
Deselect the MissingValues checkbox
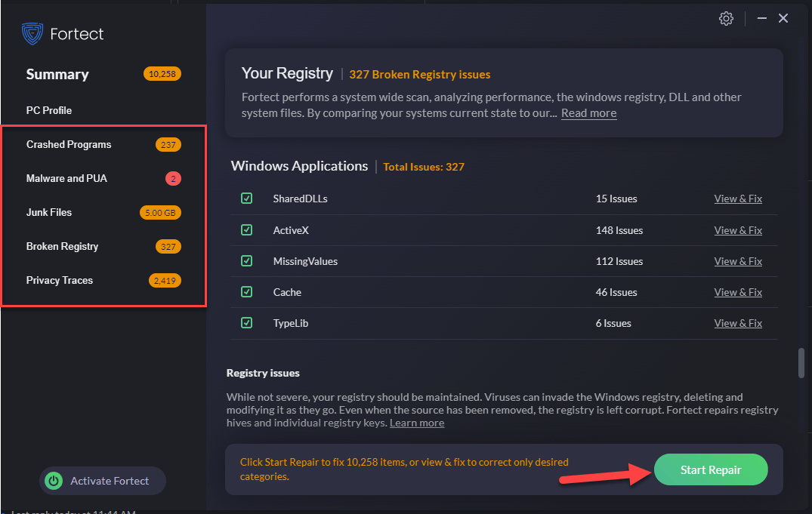coord(246,261)
